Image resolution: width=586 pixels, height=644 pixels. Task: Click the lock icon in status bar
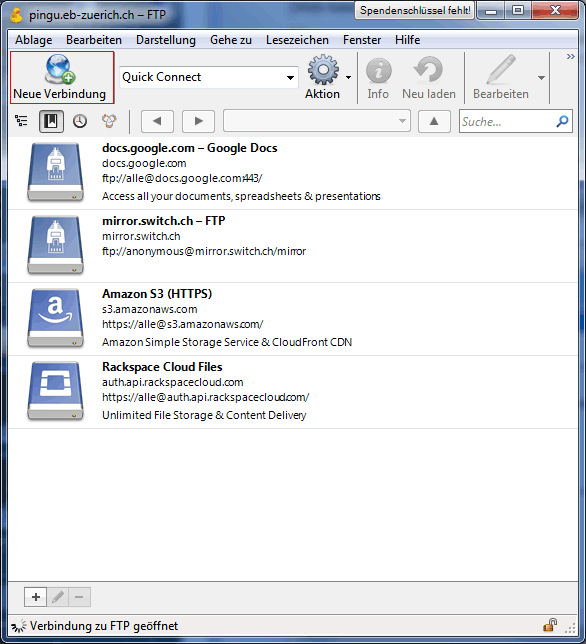[550, 625]
